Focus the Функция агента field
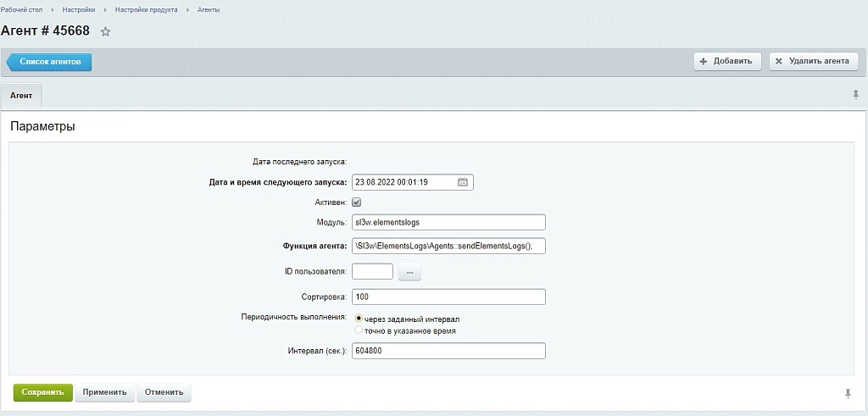The height and width of the screenshot is (416, 868). 448,247
